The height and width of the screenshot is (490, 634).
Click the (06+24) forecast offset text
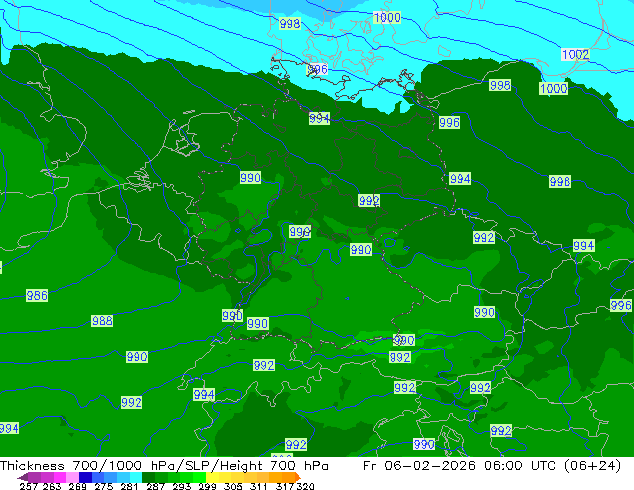coord(592,466)
